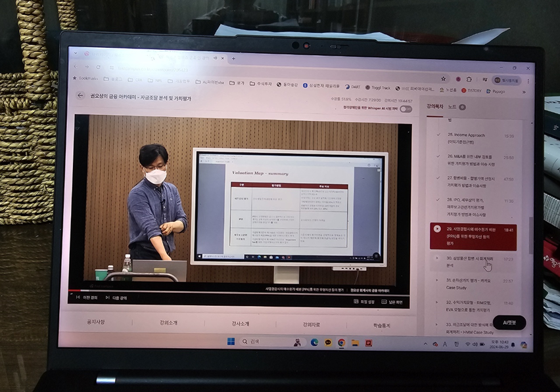Image resolution: width=560 pixels, height=392 pixels.
Task: Go to the next lecture (다음 강의)
Action: pos(116,298)
